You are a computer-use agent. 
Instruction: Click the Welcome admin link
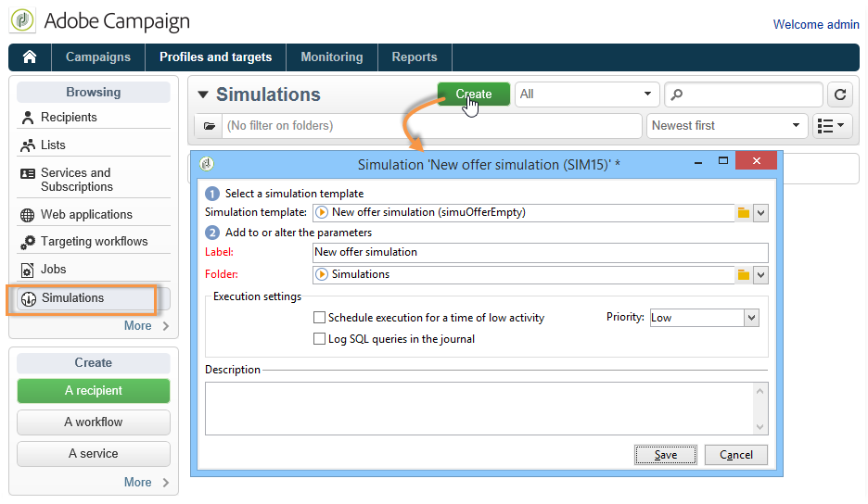816,24
